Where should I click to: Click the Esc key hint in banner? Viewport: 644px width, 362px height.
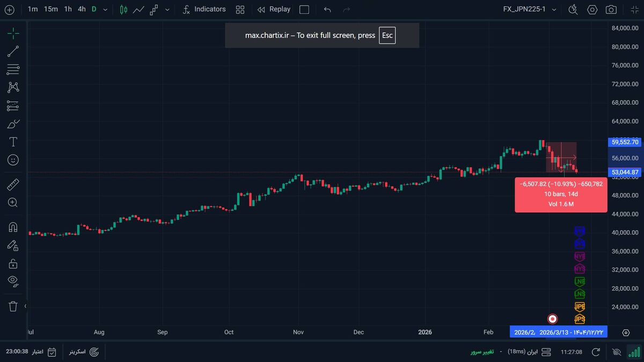click(x=387, y=35)
